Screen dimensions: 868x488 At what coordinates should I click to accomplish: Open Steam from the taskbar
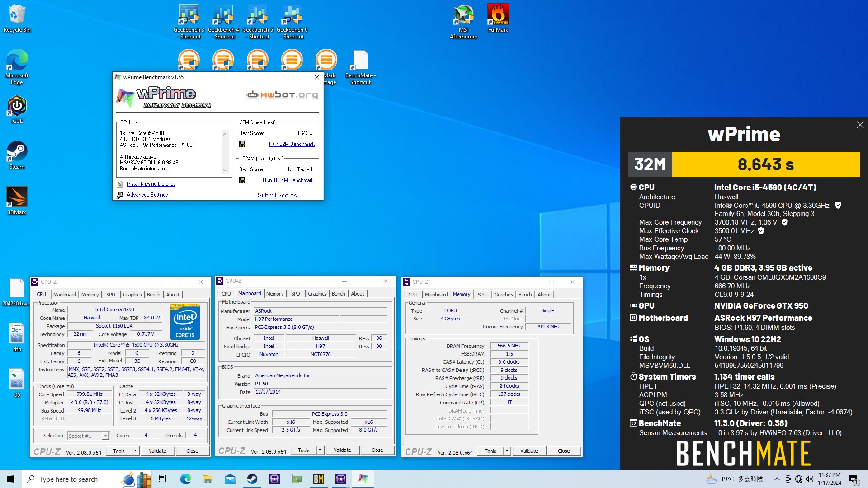click(252, 479)
